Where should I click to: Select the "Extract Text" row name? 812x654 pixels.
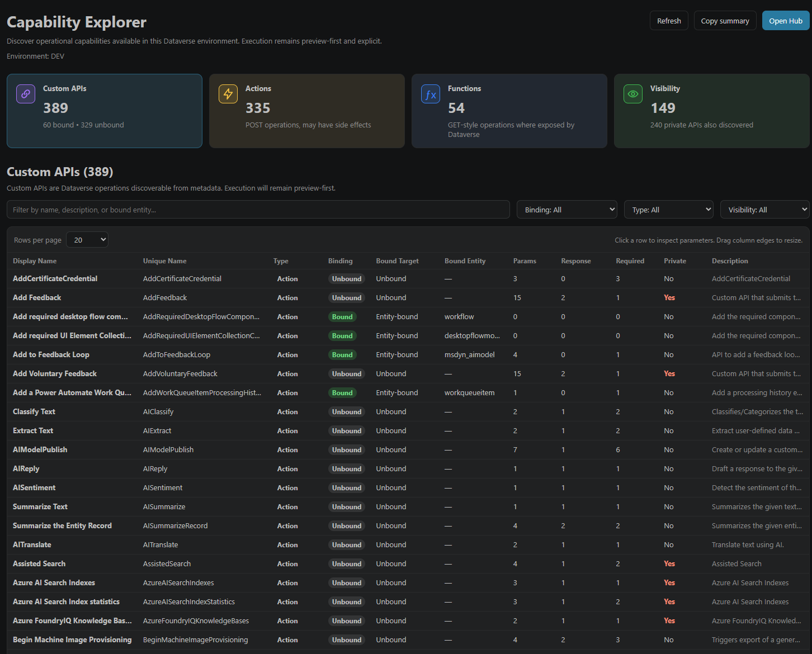tap(33, 431)
